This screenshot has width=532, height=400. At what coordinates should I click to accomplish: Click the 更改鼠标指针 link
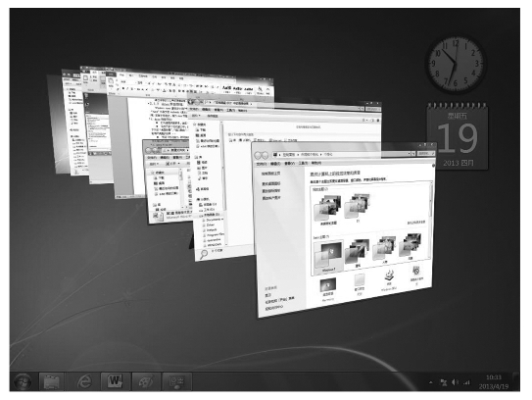pyautogui.click(x=270, y=191)
